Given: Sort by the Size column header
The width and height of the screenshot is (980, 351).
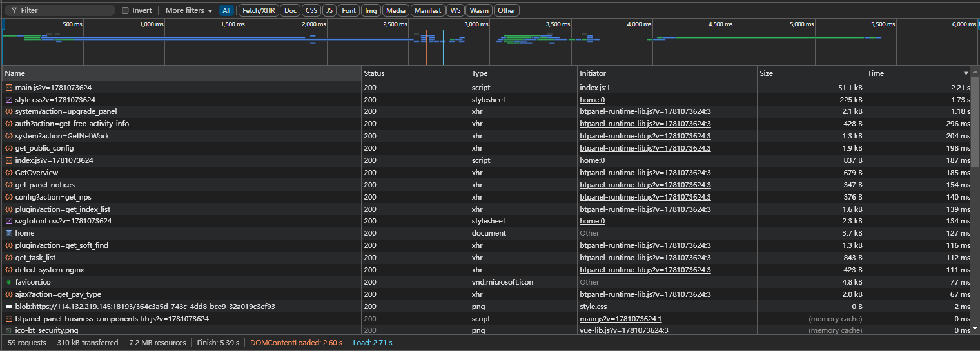Looking at the screenshot, I should [811, 73].
